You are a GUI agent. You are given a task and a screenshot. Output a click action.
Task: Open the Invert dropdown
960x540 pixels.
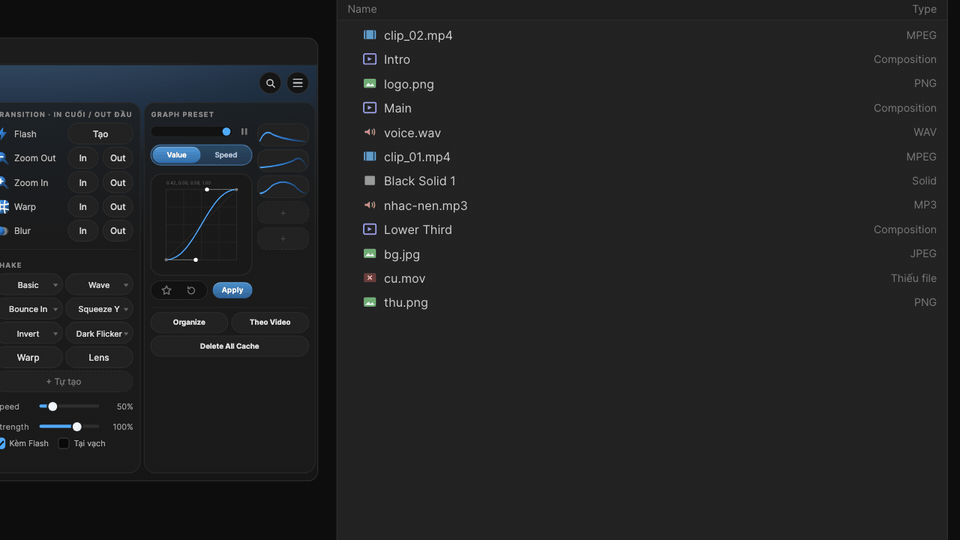click(30, 334)
